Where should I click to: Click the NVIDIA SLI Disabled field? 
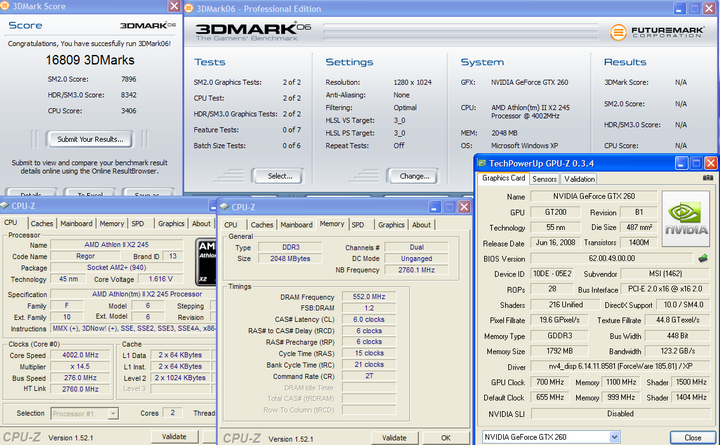(620, 413)
